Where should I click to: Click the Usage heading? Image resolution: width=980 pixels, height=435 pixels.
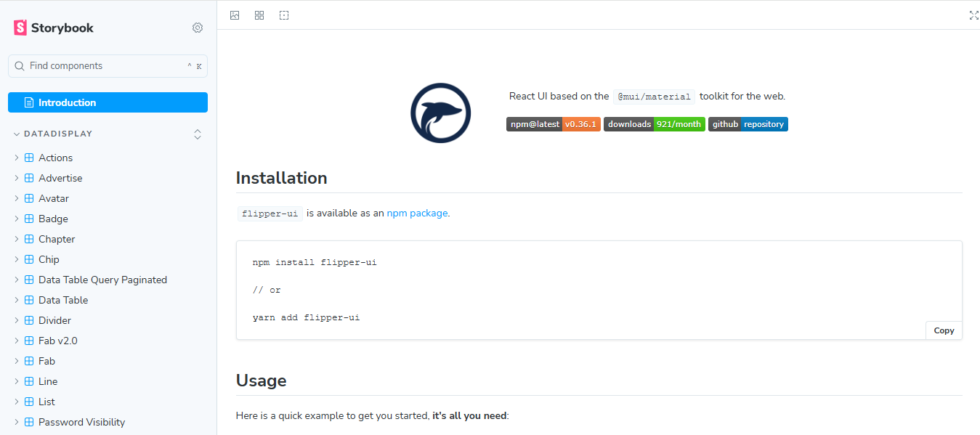click(262, 381)
